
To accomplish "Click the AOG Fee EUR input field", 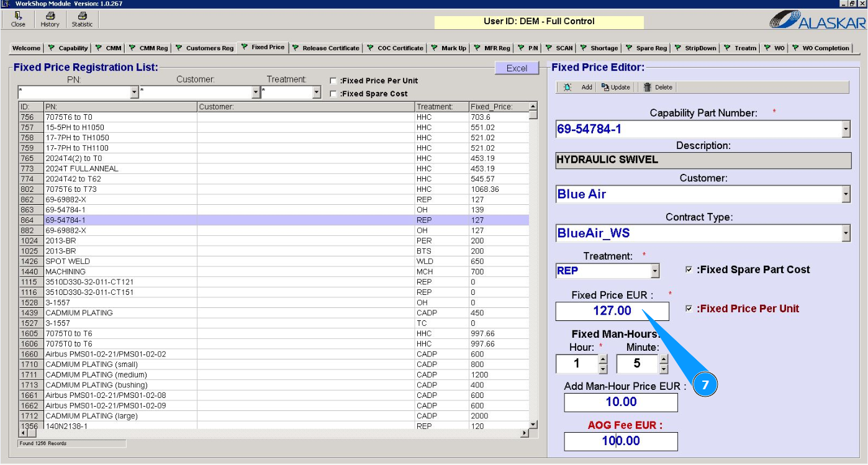I will pyautogui.click(x=620, y=441).
